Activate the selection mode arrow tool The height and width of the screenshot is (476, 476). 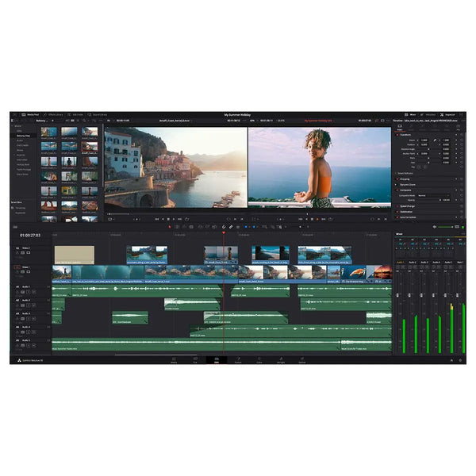point(170,227)
